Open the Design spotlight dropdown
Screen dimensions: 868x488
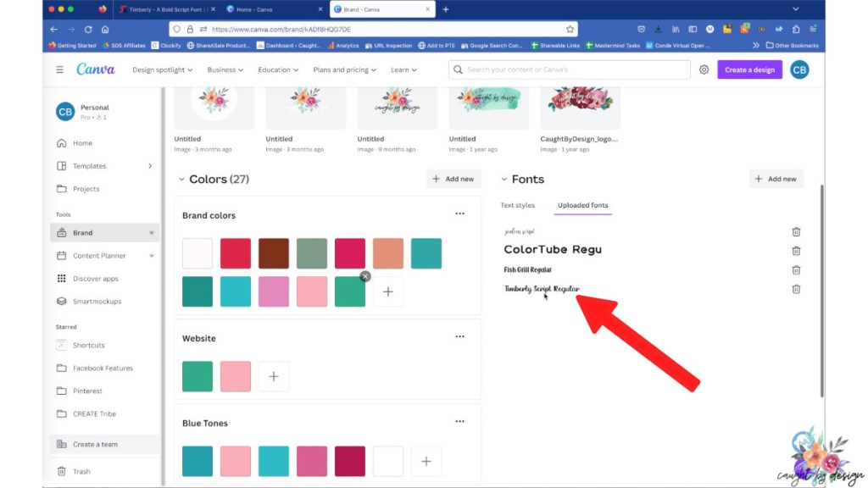(162, 69)
